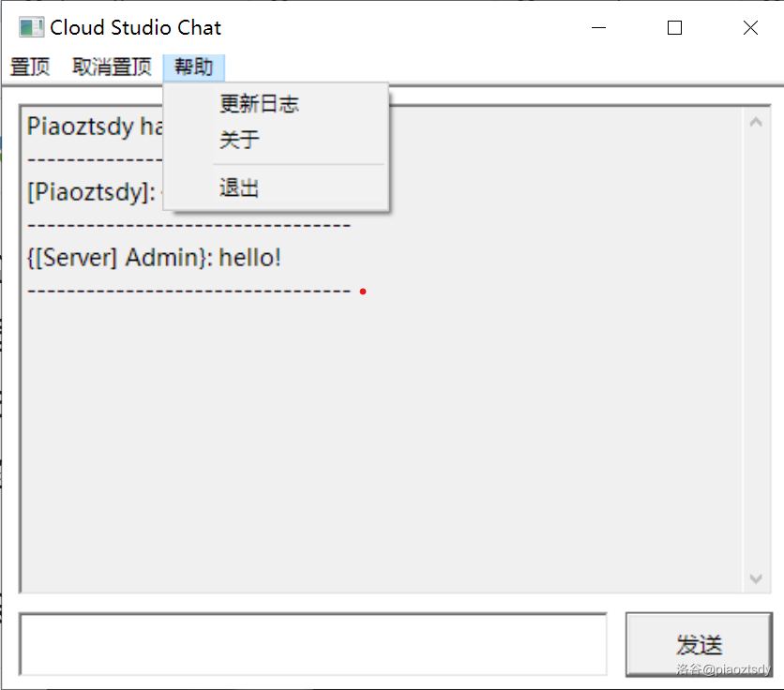Collapse the open 帮助 menu
784x690 pixels.
pyautogui.click(x=193, y=67)
